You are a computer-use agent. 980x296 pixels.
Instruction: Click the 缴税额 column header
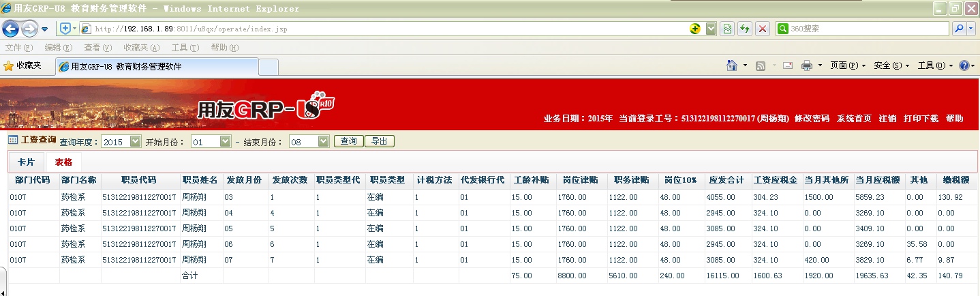click(x=955, y=181)
